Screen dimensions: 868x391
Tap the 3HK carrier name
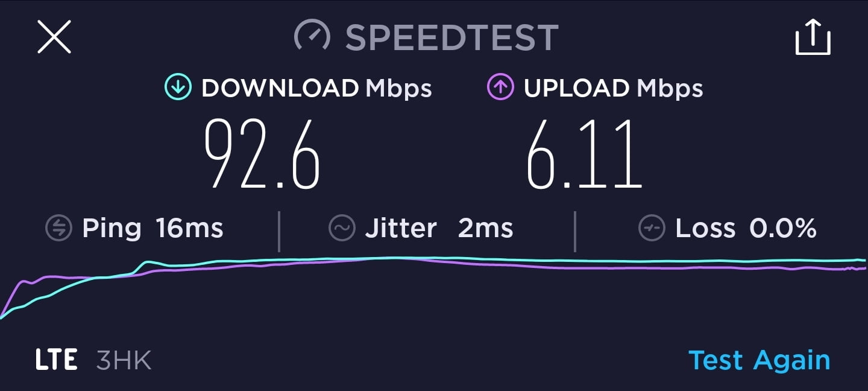[124, 360]
